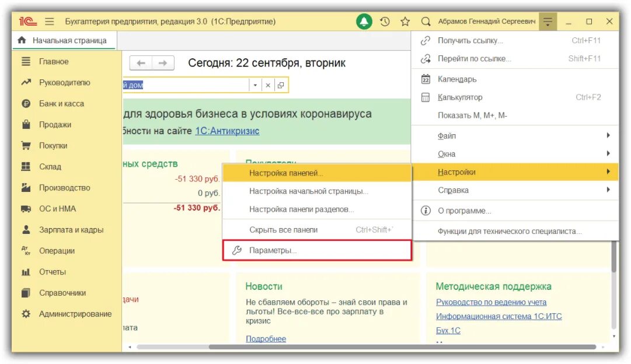Open the 1C logo main menu
The height and width of the screenshot is (364, 631).
[28, 22]
